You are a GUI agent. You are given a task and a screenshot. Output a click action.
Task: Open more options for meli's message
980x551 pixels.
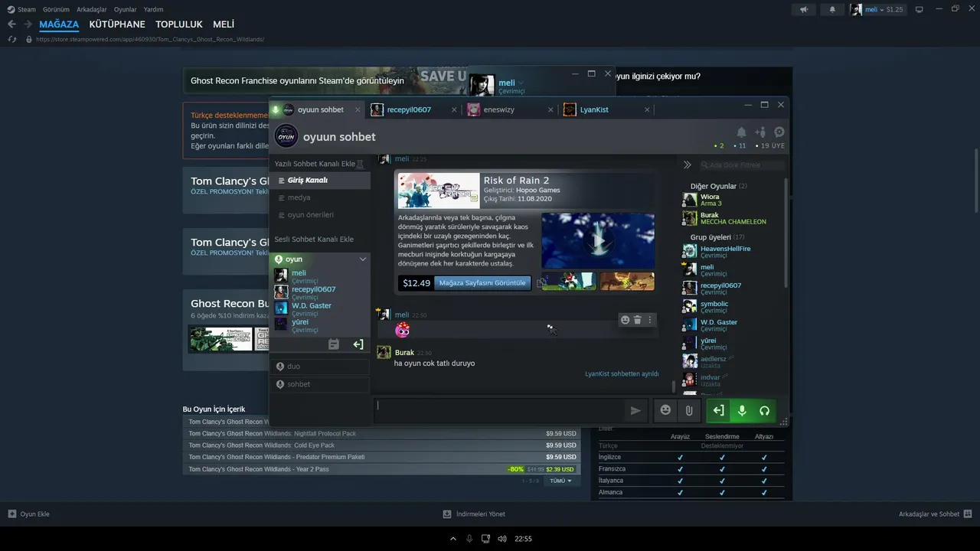650,320
